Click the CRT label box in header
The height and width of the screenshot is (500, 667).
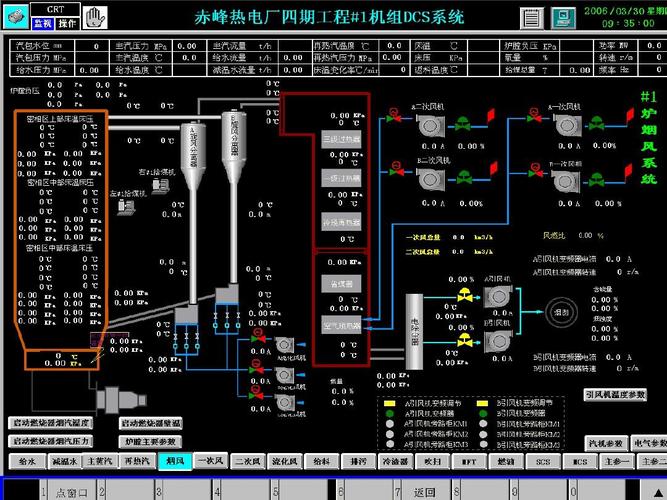click(x=55, y=9)
